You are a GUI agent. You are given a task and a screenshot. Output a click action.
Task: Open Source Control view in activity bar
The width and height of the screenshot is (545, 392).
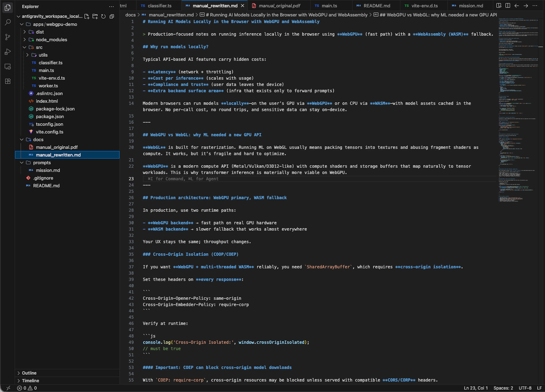pyautogui.click(x=8, y=37)
